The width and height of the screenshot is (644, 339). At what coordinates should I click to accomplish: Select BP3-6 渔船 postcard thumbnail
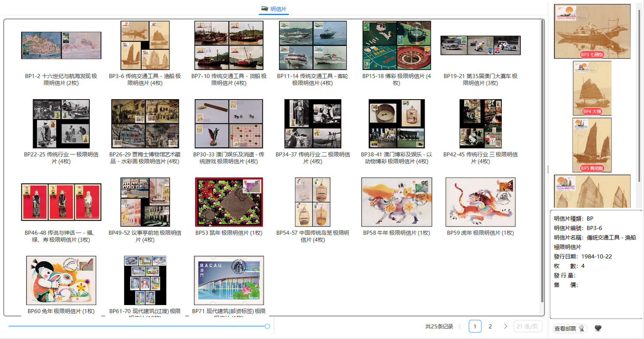[145, 45]
